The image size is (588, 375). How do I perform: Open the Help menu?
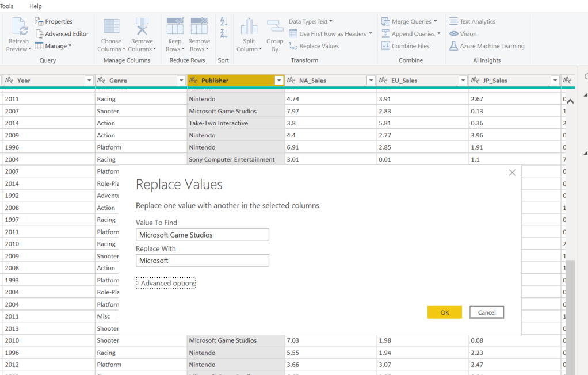click(36, 6)
